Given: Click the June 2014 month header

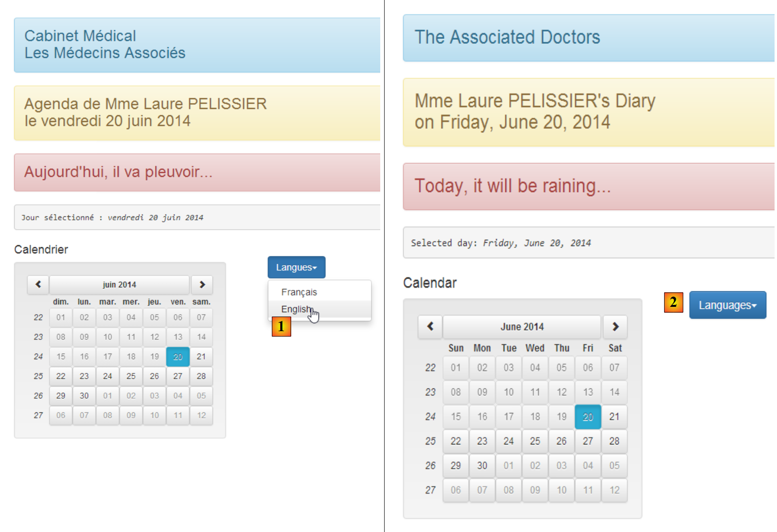Looking at the screenshot, I should pyautogui.click(x=522, y=327).
